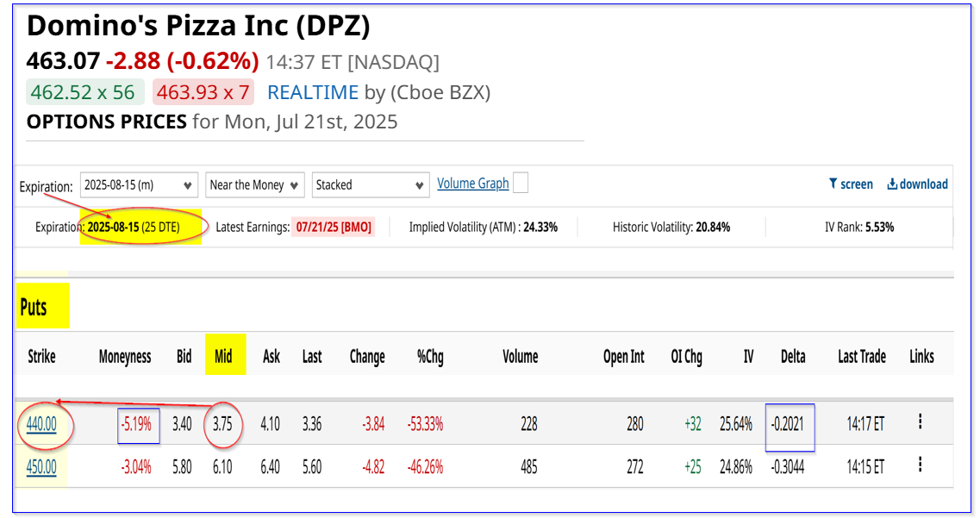
Task: Click the IV Rank value 5.53%
Action: click(x=879, y=227)
